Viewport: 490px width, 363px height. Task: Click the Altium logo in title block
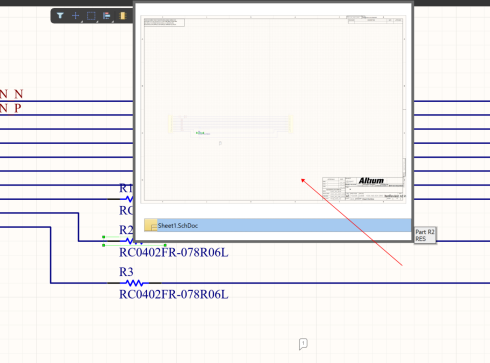(371, 181)
